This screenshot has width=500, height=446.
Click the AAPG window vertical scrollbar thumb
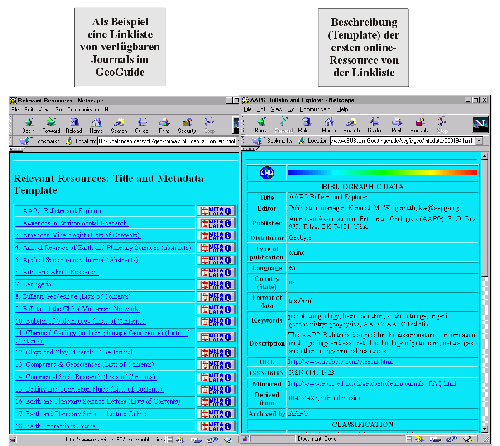point(485,218)
